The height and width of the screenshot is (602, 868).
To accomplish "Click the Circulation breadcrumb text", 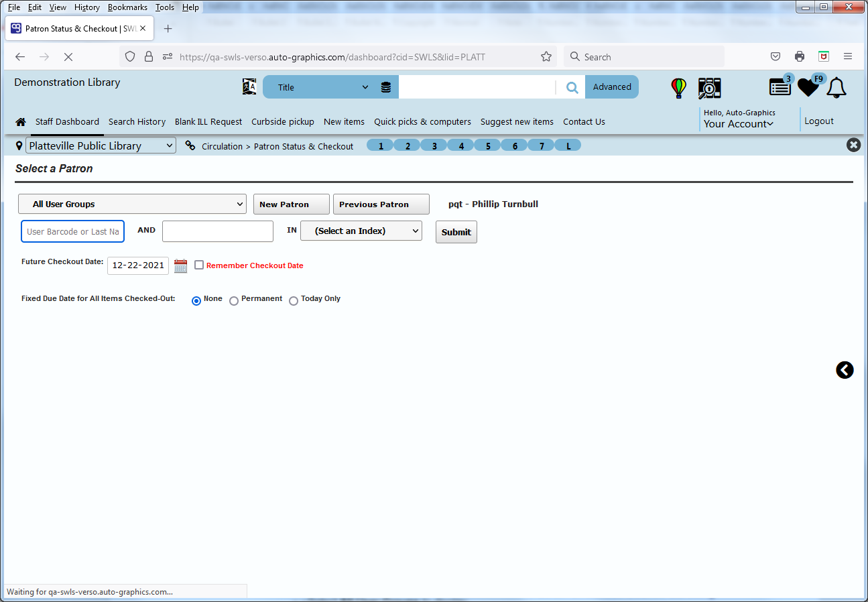I will (222, 146).
